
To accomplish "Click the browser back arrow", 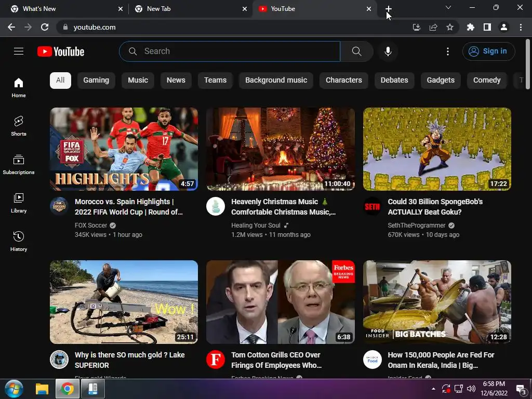I will click(x=11, y=27).
